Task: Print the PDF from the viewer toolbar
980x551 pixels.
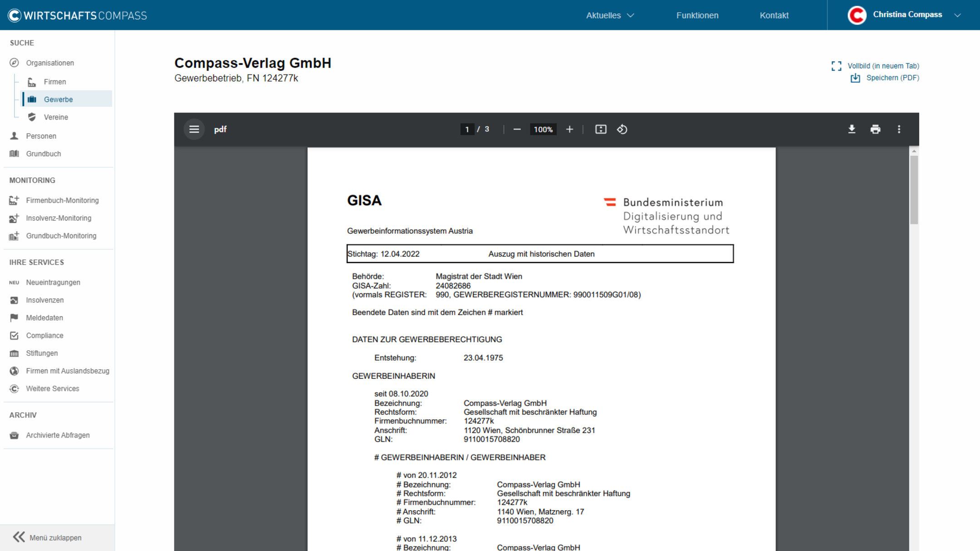Action: click(x=876, y=129)
